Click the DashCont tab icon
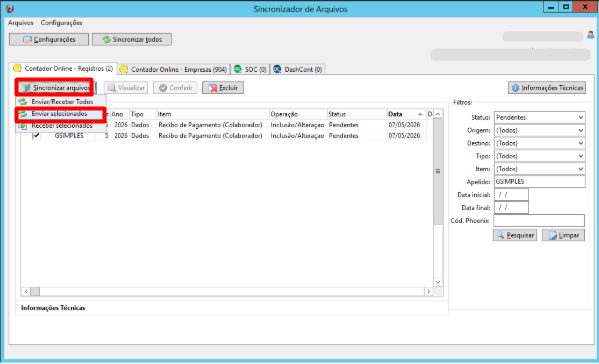Image resolution: width=599 pixels, height=364 pixels. point(277,69)
